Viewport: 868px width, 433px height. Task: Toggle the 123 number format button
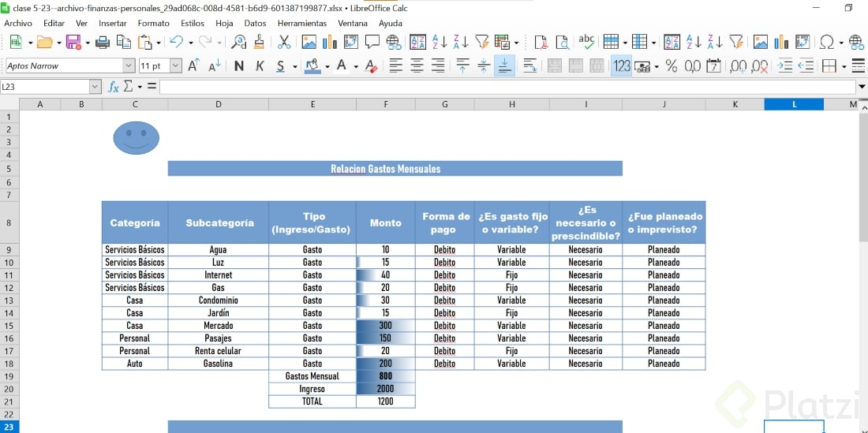point(622,66)
